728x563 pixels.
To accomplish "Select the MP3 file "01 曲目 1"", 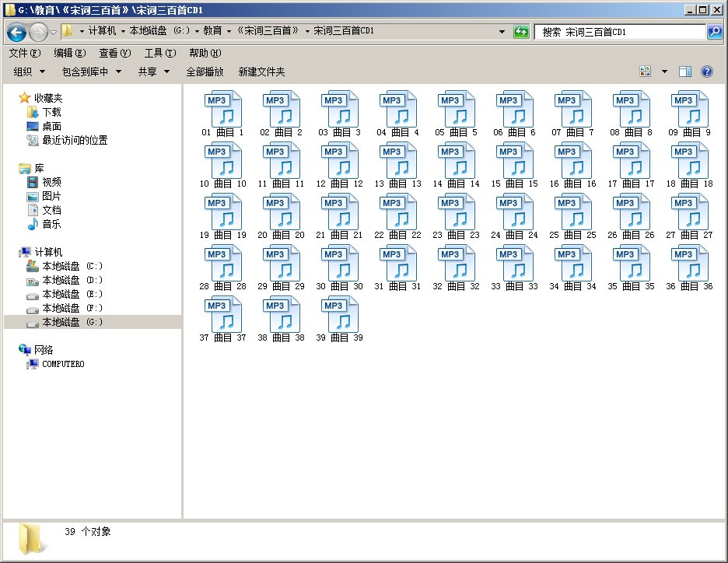I will 223,109.
